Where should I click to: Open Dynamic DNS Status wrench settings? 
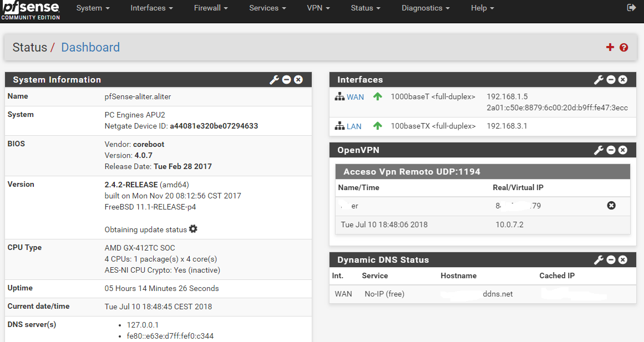pos(599,260)
